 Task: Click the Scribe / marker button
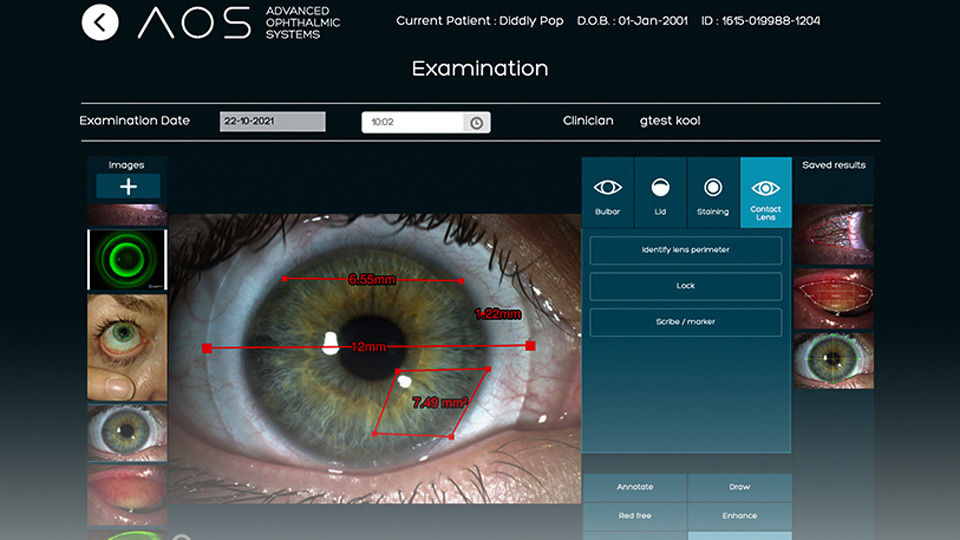click(x=686, y=322)
